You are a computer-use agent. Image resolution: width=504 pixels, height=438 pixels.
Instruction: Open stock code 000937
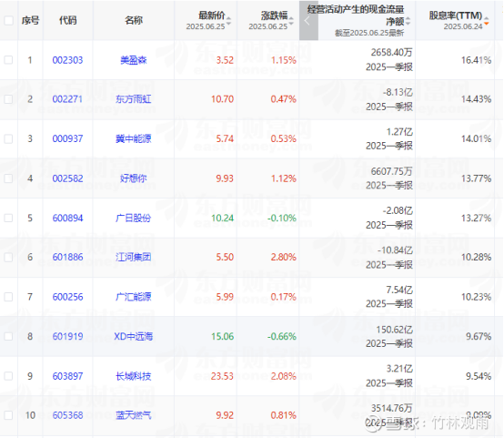click(67, 138)
